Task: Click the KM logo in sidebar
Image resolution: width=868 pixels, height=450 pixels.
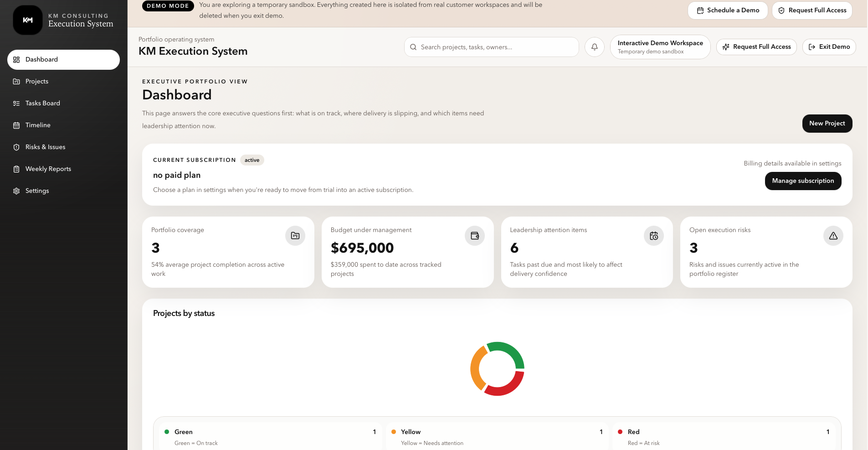Action: [28, 20]
